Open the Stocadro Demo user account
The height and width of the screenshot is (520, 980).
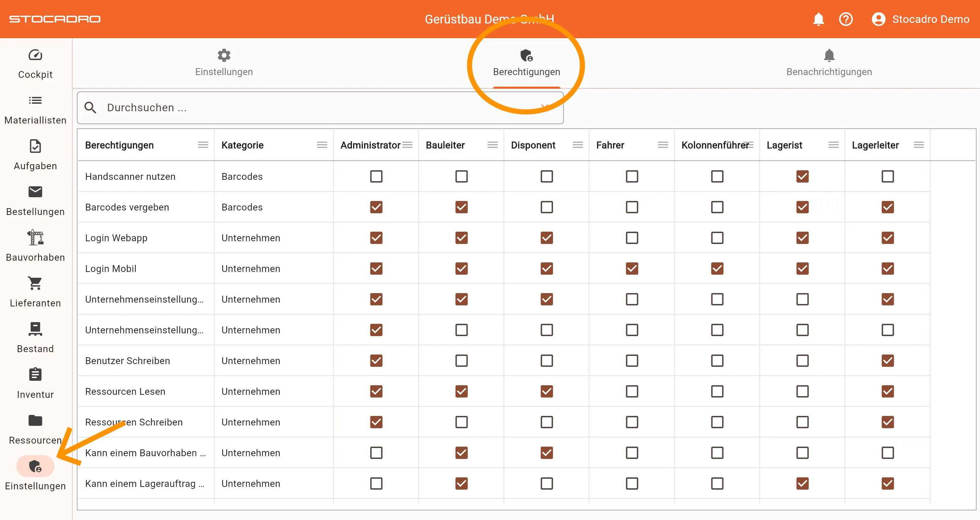(920, 19)
